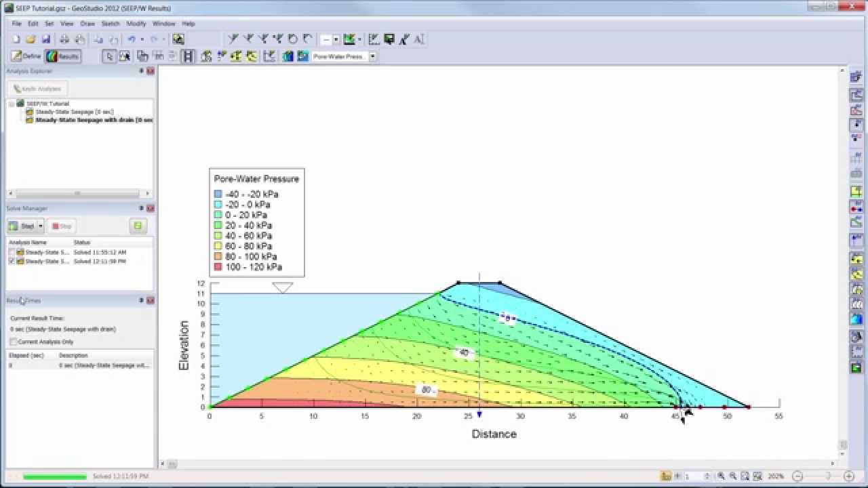Image resolution: width=868 pixels, height=488 pixels.
Task: Open the Draw menu
Action: click(x=87, y=24)
